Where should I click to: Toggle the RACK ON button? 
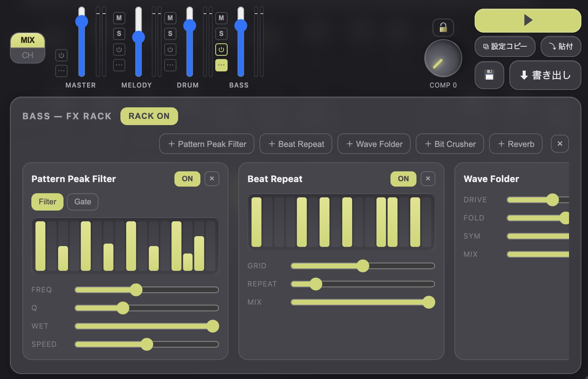tap(149, 116)
